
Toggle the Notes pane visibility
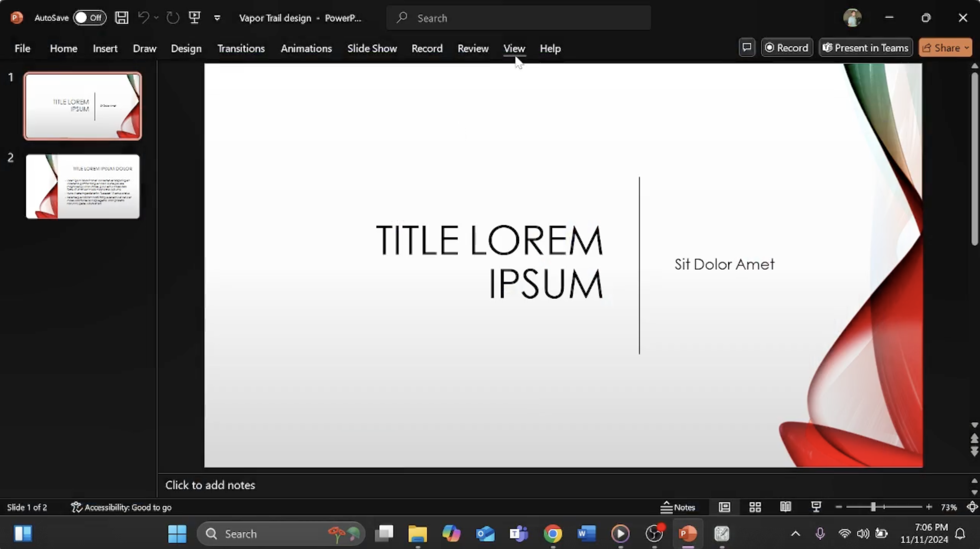point(678,507)
